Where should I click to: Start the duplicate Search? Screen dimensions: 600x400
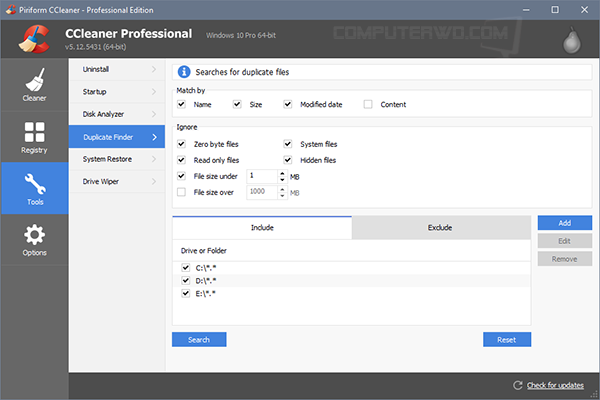(x=199, y=340)
